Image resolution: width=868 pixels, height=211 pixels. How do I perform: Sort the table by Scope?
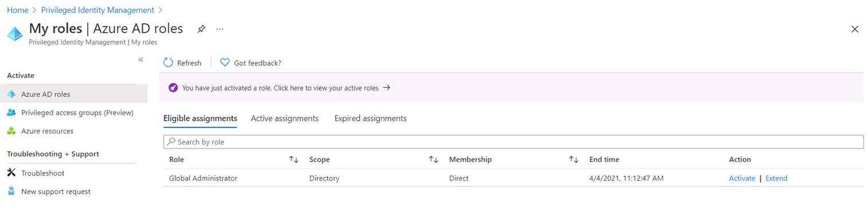(434, 159)
